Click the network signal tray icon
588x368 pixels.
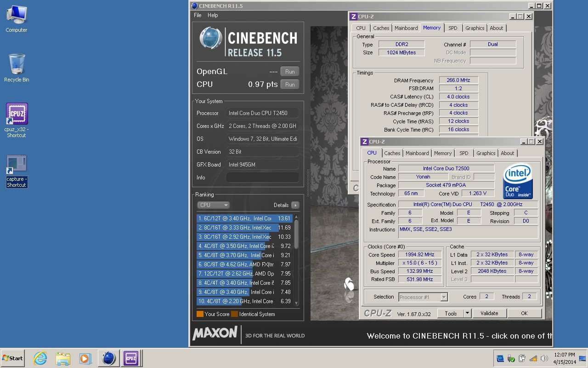tap(533, 358)
